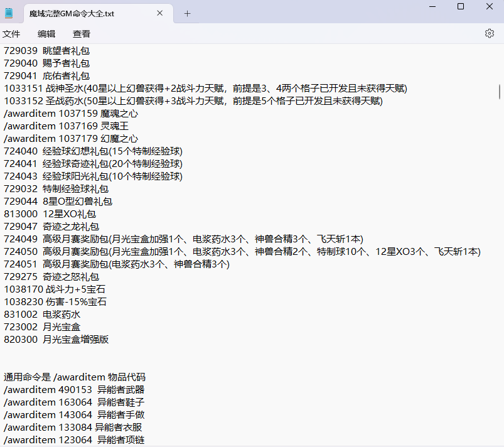Open Notepad settings gear icon

pyautogui.click(x=489, y=34)
